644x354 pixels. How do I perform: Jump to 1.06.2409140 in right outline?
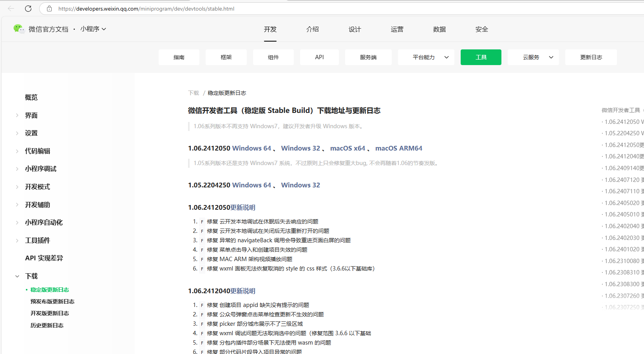[623, 168]
